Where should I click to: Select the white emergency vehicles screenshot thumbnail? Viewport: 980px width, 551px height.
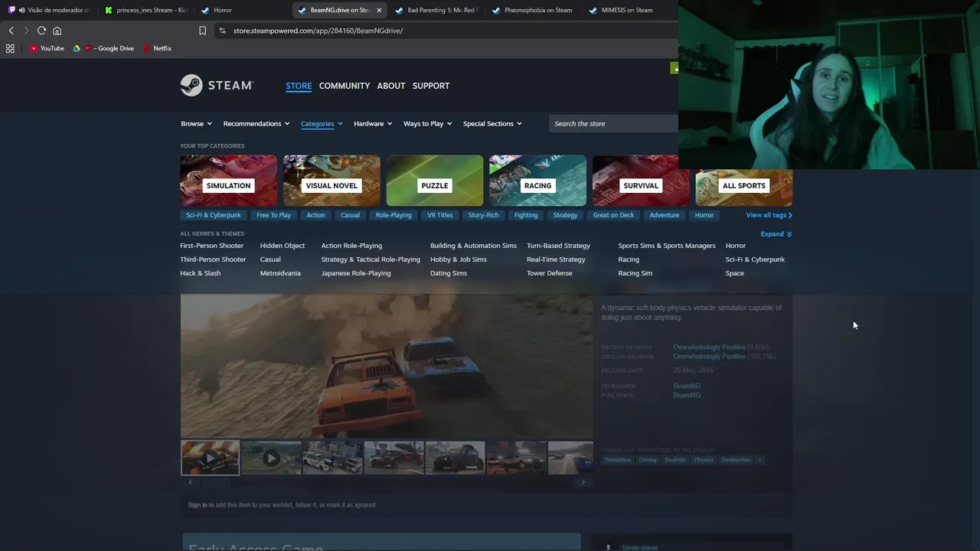(x=332, y=458)
